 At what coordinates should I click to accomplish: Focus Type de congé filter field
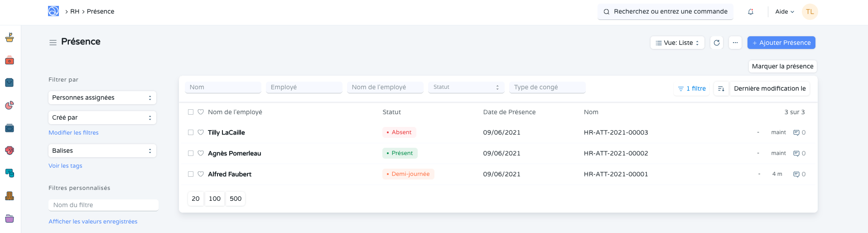click(x=547, y=87)
